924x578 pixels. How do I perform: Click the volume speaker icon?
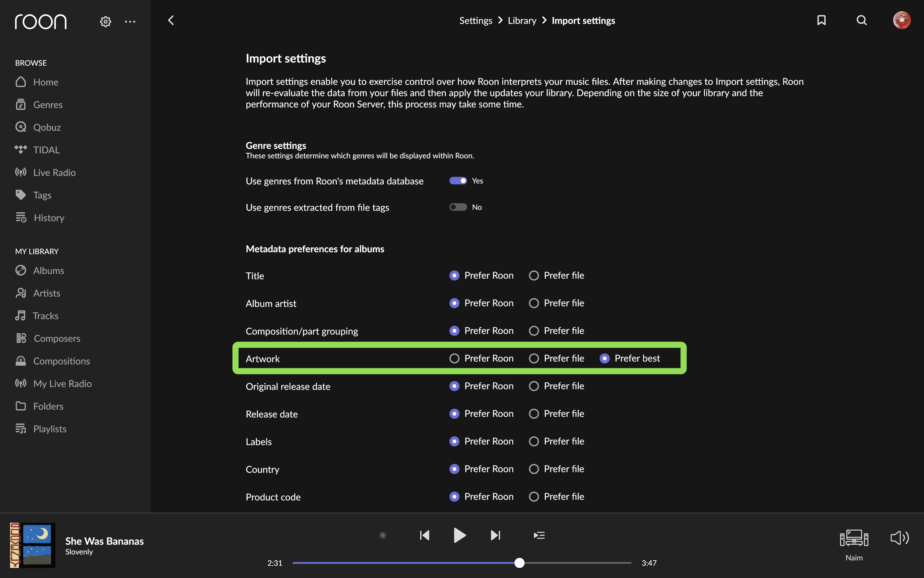tap(899, 538)
